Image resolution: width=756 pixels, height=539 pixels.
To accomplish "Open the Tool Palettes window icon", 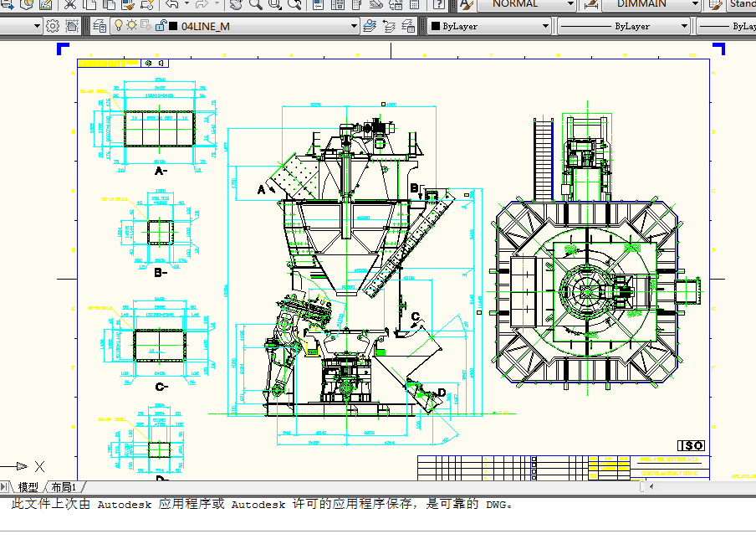I will pos(357,5).
